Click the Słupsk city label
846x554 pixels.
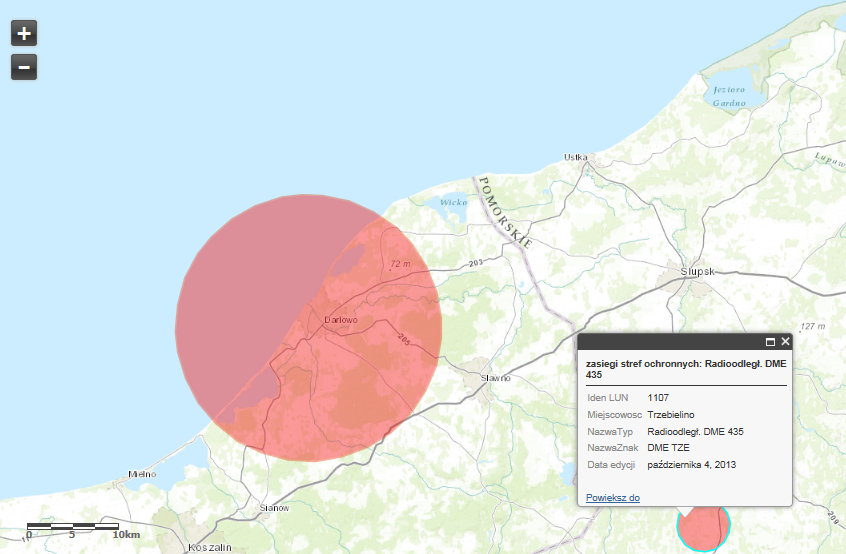(x=695, y=271)
